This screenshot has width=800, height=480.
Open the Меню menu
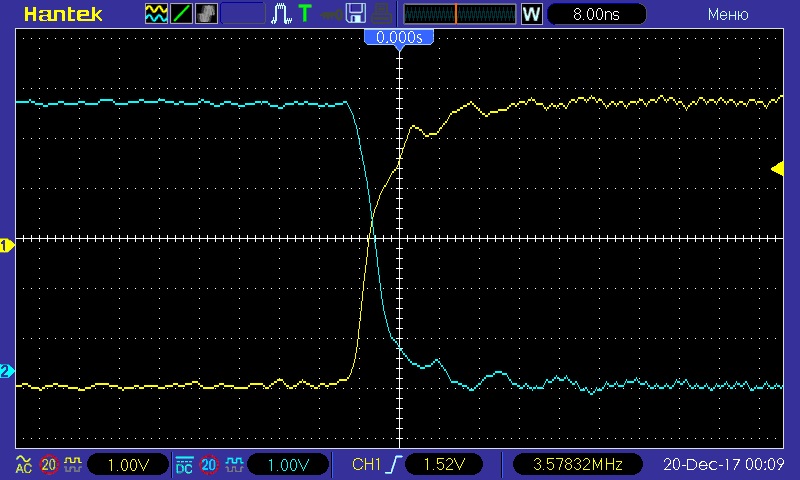pos(728,14)
